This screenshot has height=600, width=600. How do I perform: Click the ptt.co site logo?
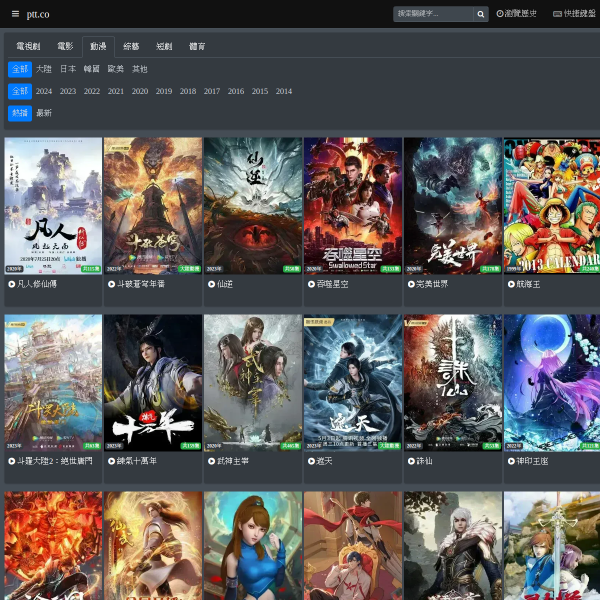pyautogui.click(x=38, y=14)
